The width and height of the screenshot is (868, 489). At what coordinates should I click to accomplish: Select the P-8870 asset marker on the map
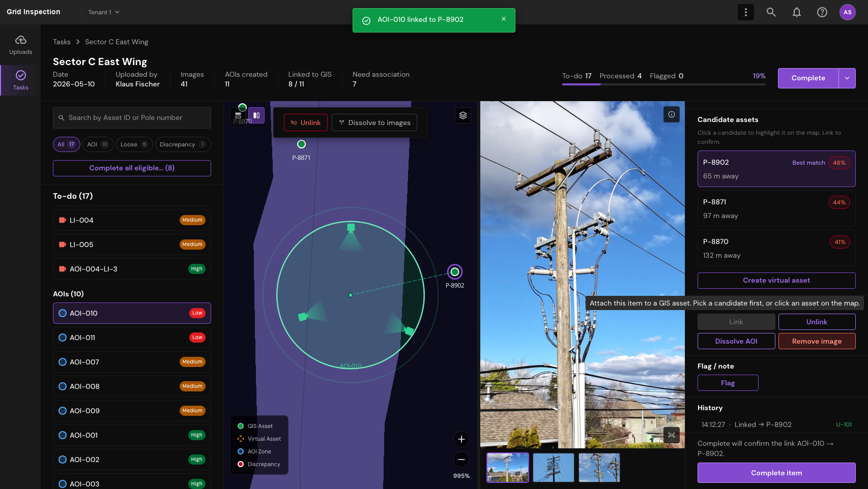[x=243, y=107]
